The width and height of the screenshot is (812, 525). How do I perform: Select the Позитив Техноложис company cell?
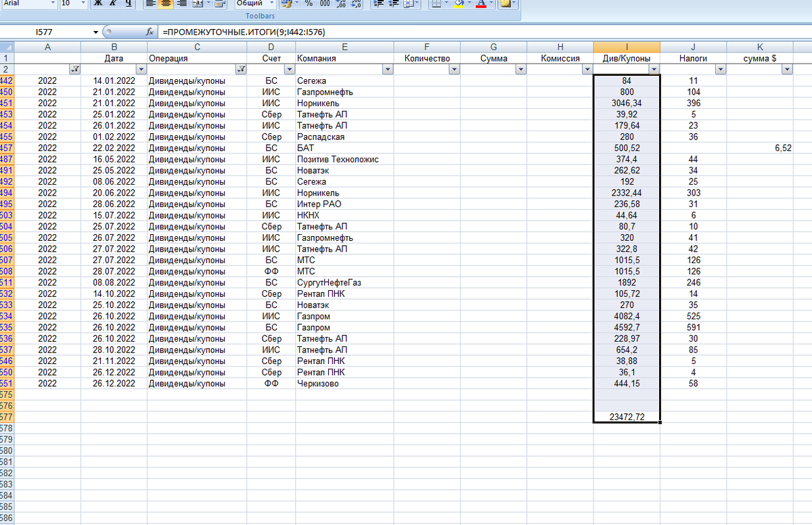(x=344, y=159)
